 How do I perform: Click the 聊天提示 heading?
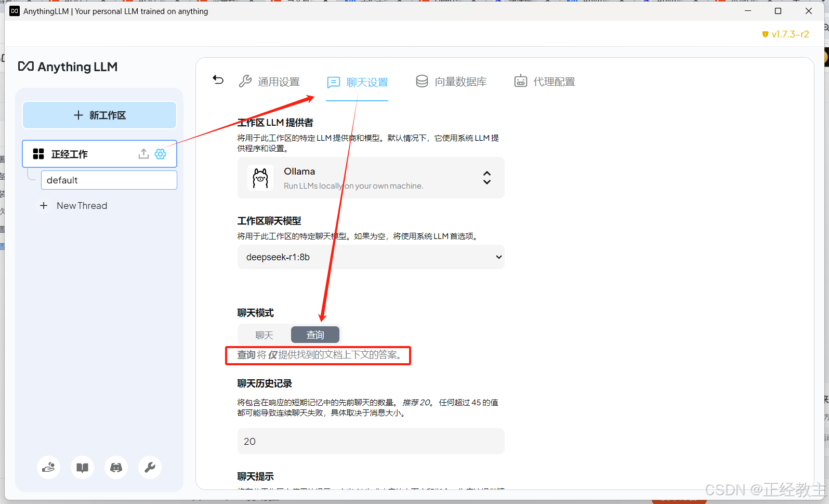[x=255, y=476]
